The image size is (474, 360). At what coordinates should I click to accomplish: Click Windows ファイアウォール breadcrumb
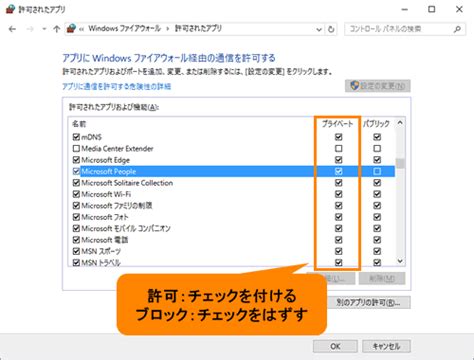pyautogui.click(x=124, y=29)
